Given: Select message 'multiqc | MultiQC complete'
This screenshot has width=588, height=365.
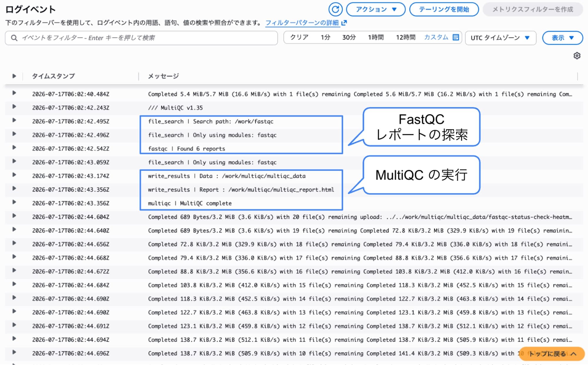Looking at the screenshot, I should 190,203.
